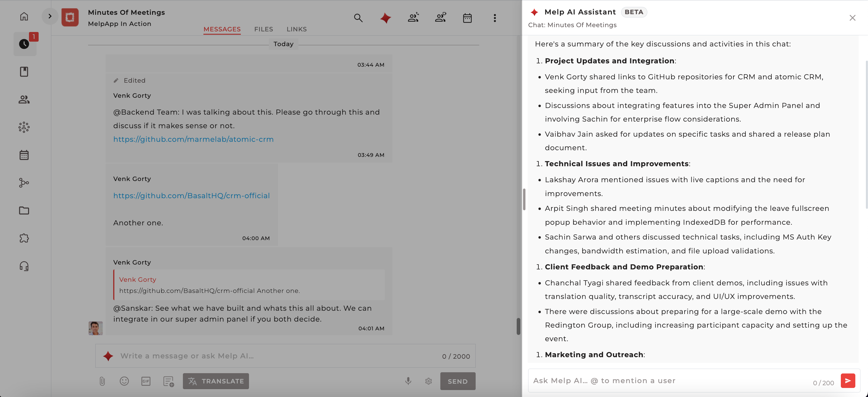This screenshot has width=868, height=397.
Task: Open the BasaltHQ crm-official GitHub link
Action: pos(191,196)
